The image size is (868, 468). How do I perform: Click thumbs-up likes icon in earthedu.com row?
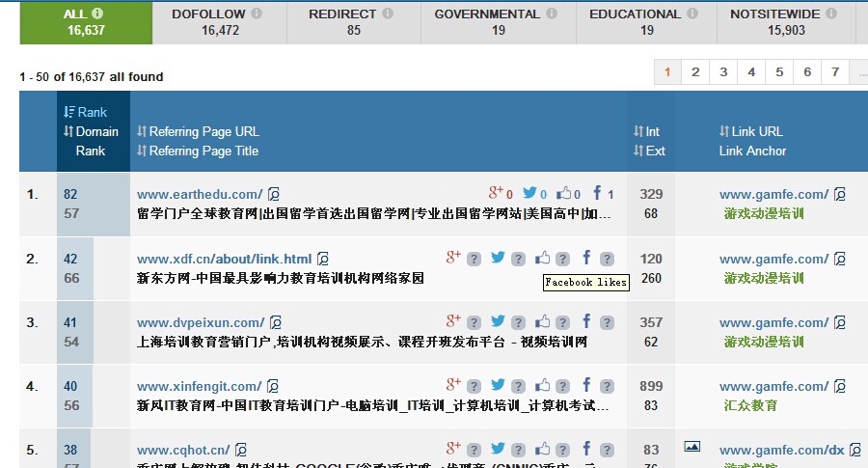tap(564, 193)
